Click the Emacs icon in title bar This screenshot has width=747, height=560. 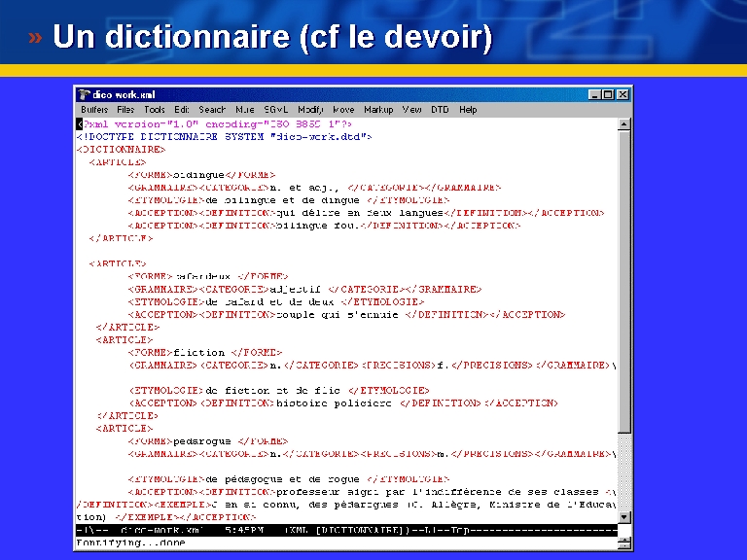pos(85,95)
